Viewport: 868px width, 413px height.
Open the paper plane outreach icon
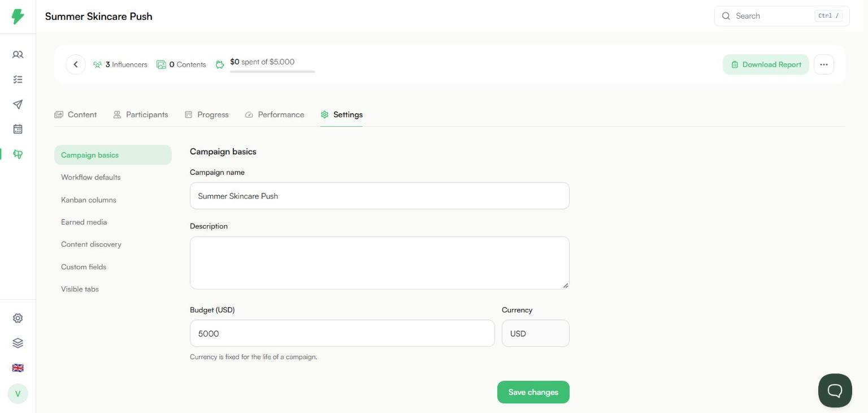(18, 104)
